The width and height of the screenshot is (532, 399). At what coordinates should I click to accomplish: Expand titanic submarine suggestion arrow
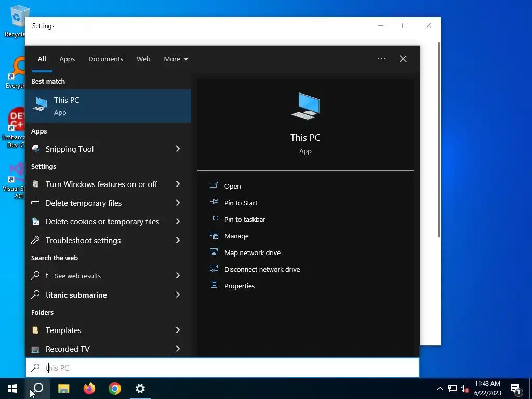(178, 295)
